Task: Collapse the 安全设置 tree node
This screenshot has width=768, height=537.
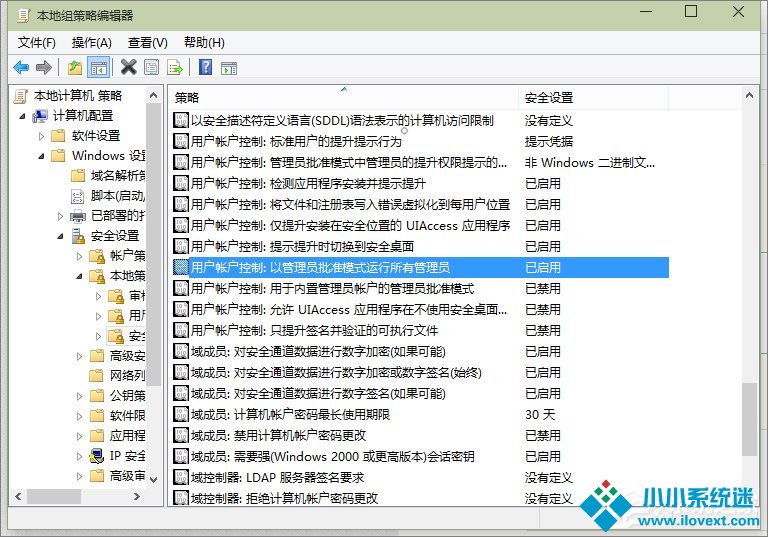Action: pos(60,237)
